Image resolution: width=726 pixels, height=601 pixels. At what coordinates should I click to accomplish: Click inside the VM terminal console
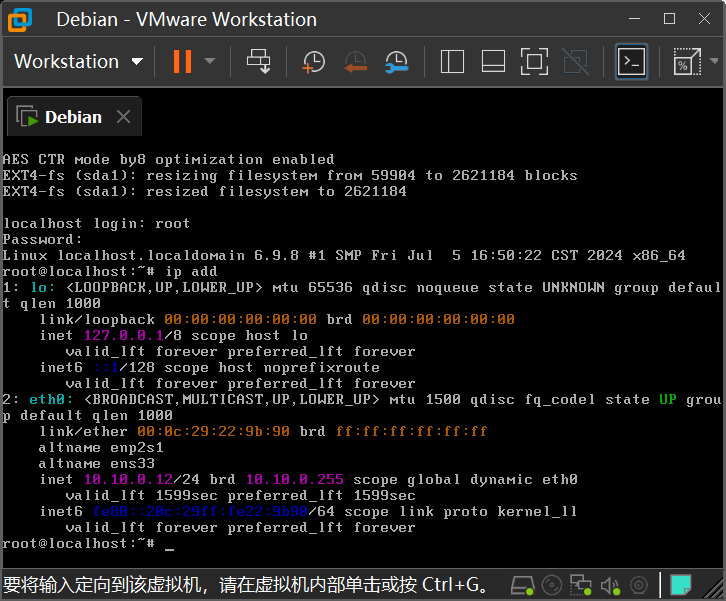[x=362, y=350]
